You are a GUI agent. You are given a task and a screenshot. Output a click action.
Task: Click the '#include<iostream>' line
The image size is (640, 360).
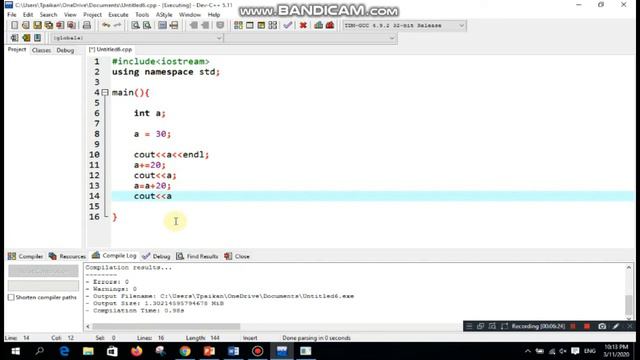[161, 62]
